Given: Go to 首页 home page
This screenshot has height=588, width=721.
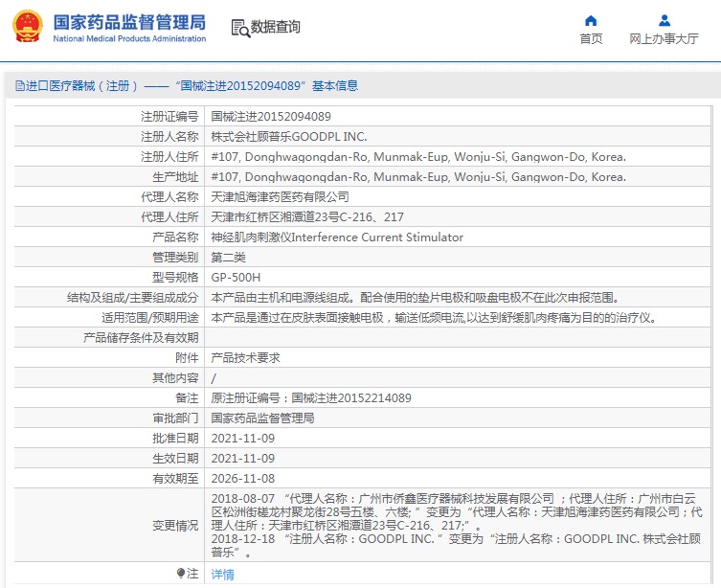Looking at the screenshot, I should click(x=591, y=38).
